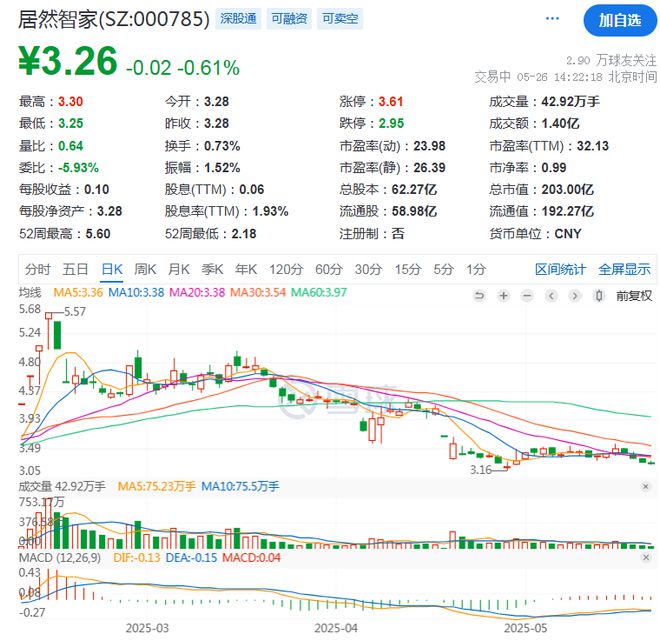
Task: Click the MA10:3.38 moving average label
Action: pos(136,292)
